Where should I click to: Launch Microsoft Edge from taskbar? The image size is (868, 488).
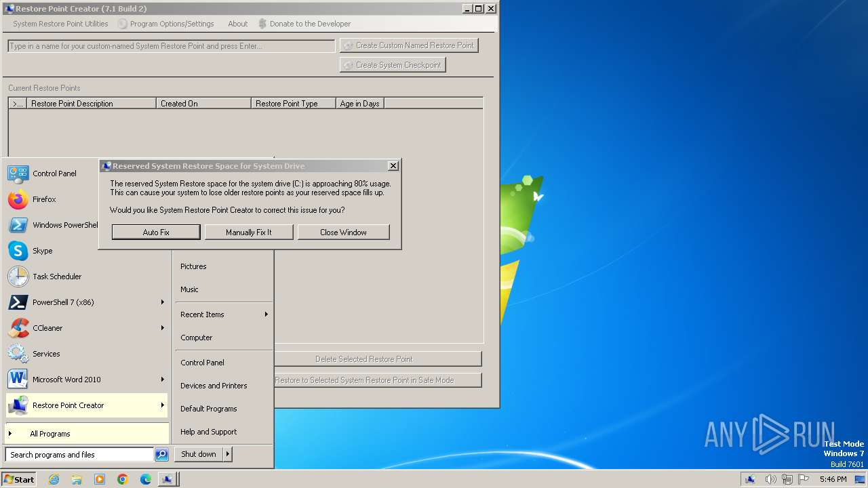[146, 479]
